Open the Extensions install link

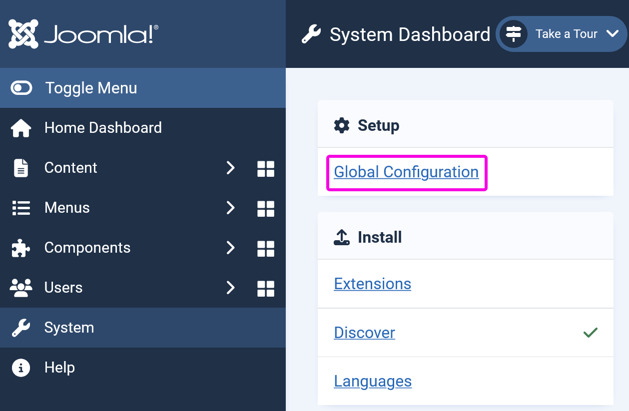(373, 284)
